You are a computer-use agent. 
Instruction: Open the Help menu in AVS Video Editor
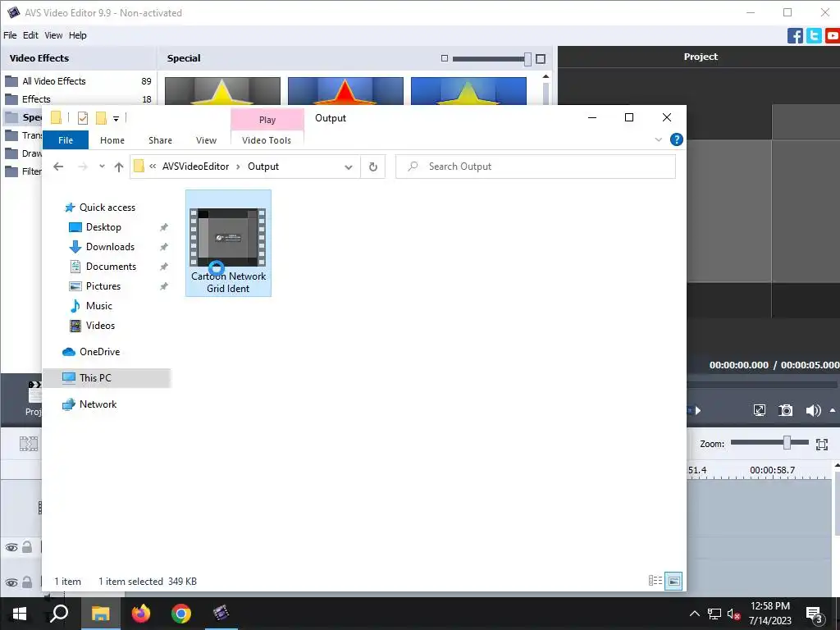tap(78, 35)
